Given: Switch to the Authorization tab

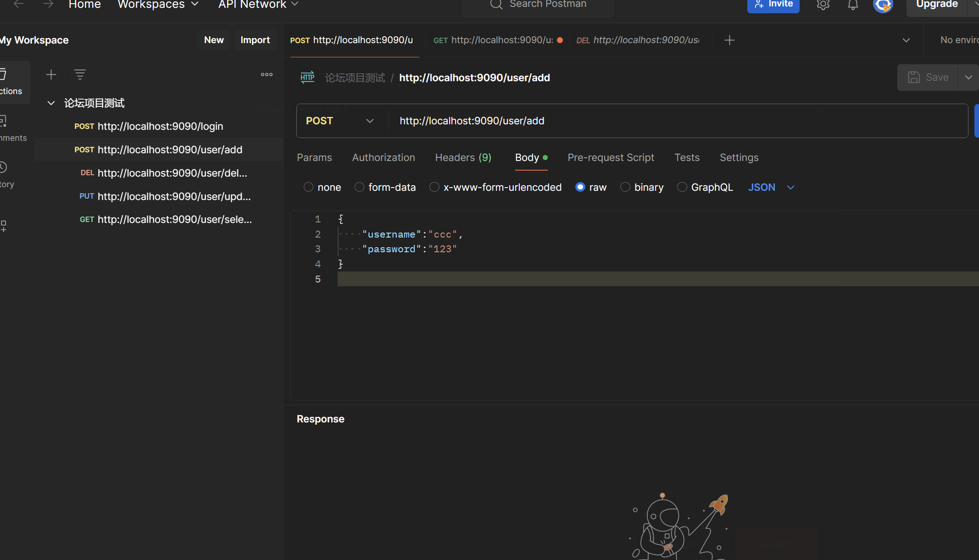Looking at the screenshot, I should pos(384,157).
